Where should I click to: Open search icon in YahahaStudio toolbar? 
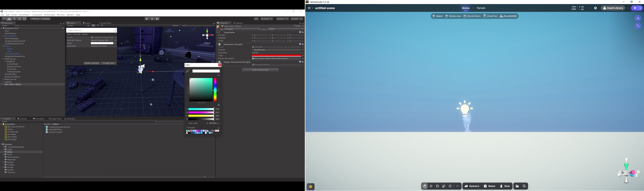pos(524,186)
